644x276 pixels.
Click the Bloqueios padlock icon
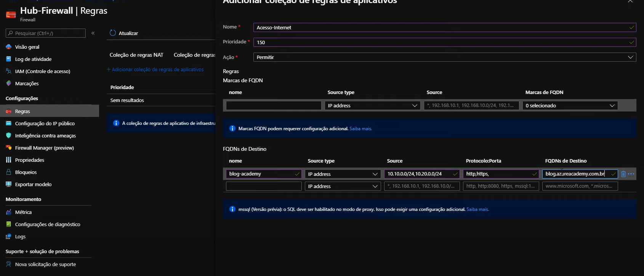(8, 172)
